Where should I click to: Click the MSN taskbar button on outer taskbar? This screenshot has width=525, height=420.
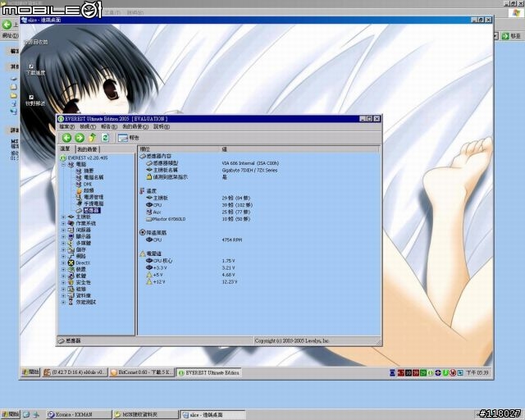click(145, 414)
